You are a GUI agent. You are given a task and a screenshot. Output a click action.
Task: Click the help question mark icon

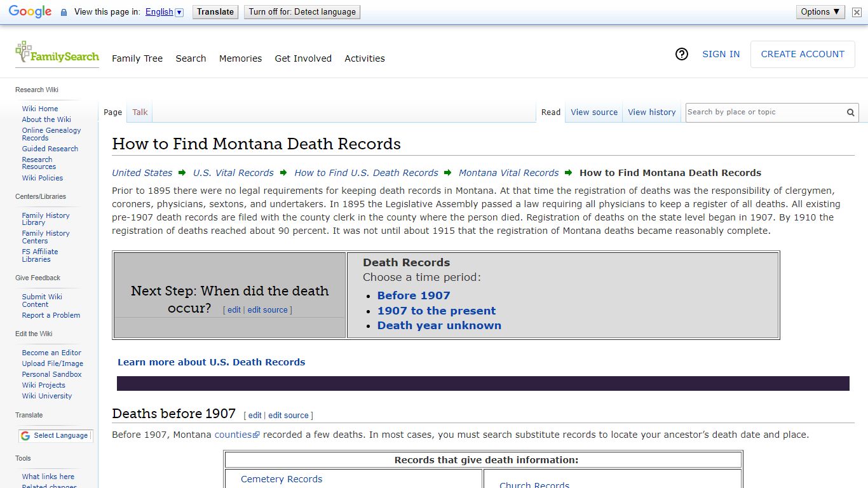(682, 54)
